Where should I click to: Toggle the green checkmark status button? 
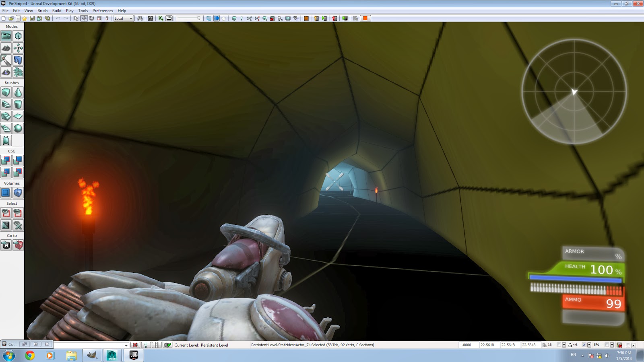coord(167,345)
